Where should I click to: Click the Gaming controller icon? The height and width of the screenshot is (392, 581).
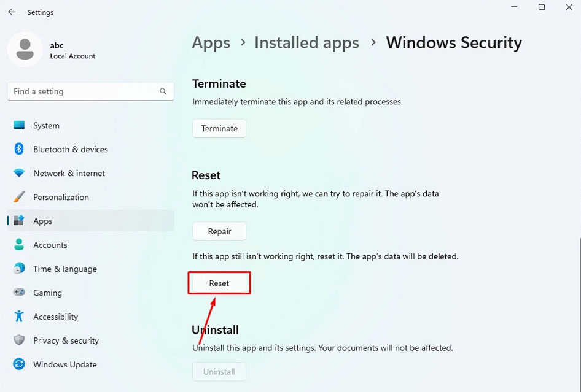click(20, 293)
